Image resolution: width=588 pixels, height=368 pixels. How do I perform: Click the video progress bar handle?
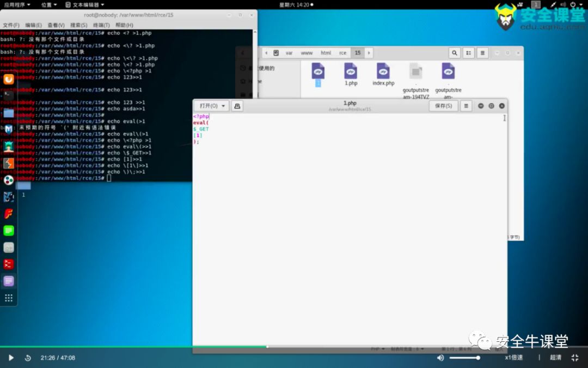[x=267, y=347]
